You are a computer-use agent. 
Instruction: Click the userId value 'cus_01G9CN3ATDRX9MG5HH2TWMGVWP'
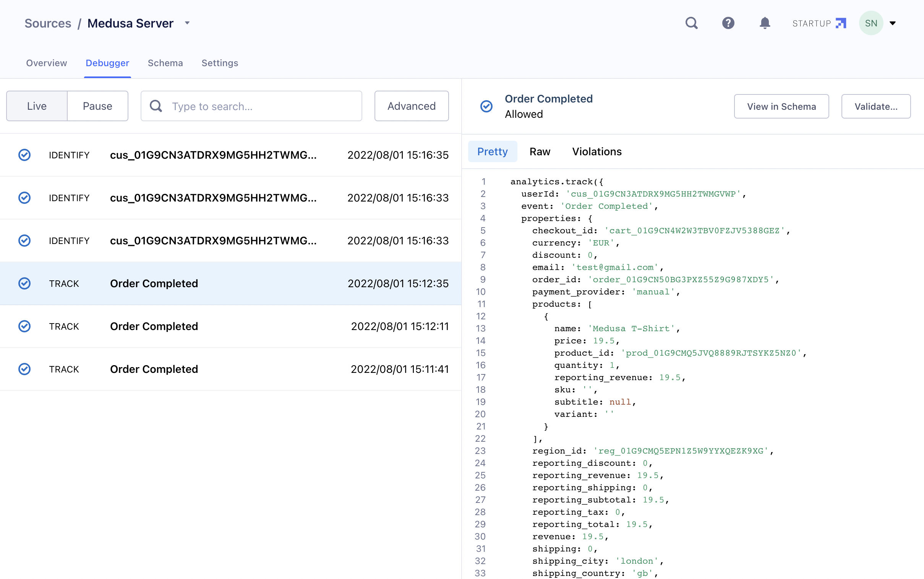(x=653, y=194)
